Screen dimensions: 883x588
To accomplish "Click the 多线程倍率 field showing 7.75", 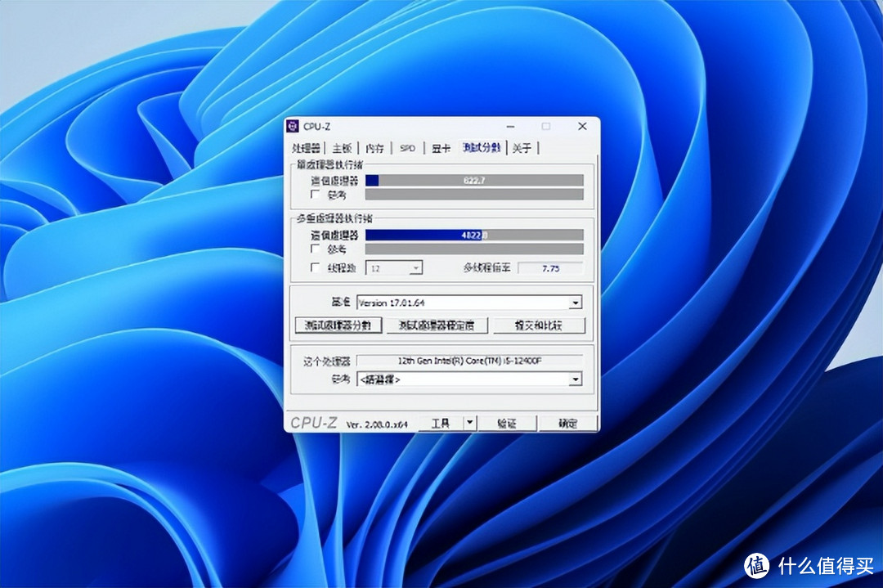I will (x=550, y=269).
